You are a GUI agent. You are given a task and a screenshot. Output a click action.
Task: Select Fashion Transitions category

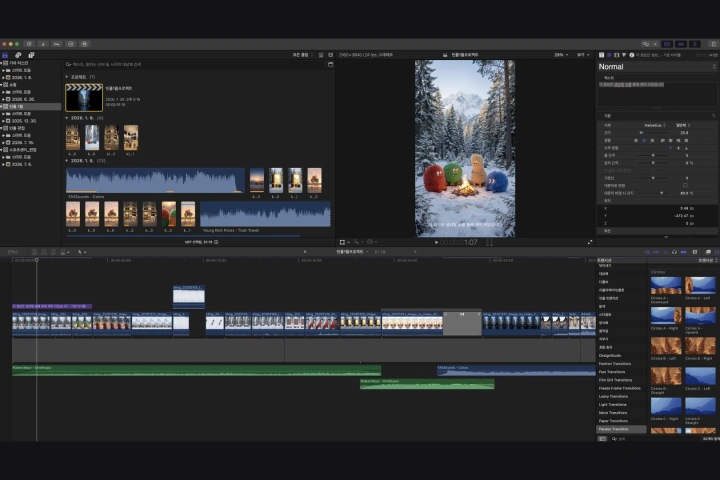click(x=614, y=364)
